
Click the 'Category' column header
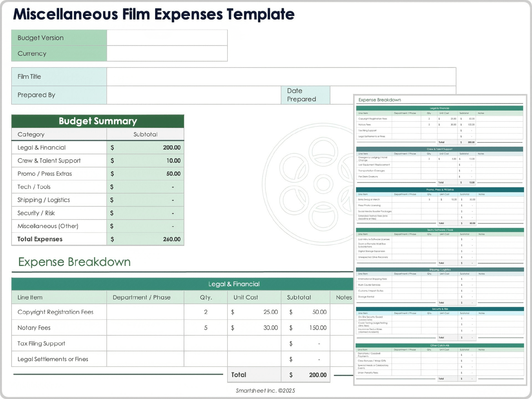click(31, 134)
